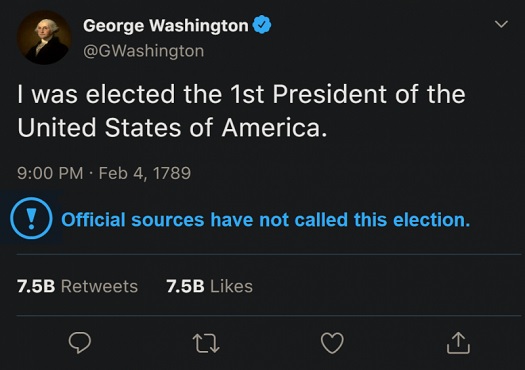Expand the tweet options chevron
Screen dimensions: 525x370
501,24
